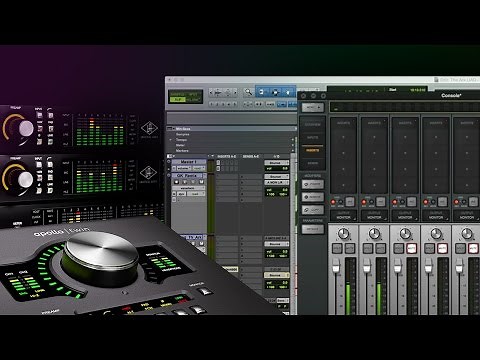Open the Min:Secs main ruler dropdown
The height and width of the screenshot is (360, 480).
tap(173, 129)
